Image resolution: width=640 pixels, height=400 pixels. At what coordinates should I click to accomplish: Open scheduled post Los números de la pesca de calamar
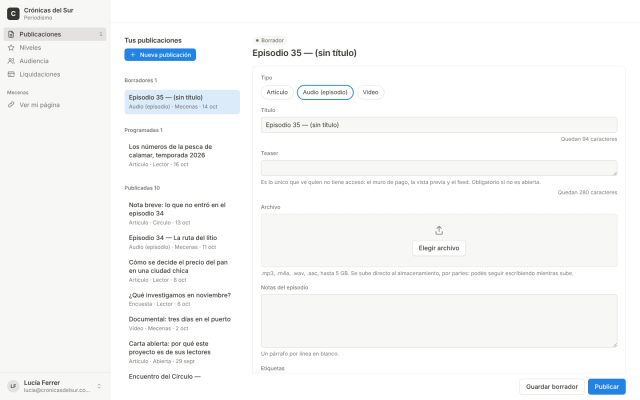point(182,155)
